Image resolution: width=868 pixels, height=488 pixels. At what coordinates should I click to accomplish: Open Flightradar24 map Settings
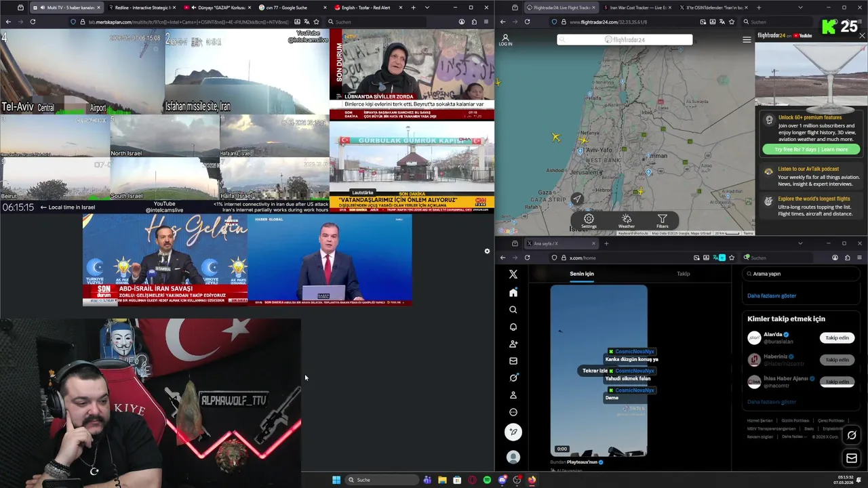coord(589,221)
